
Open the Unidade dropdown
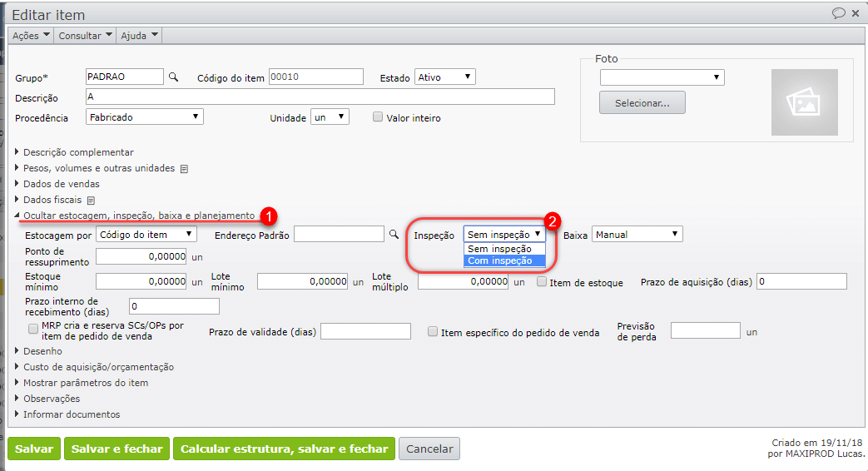pos(330,117)
